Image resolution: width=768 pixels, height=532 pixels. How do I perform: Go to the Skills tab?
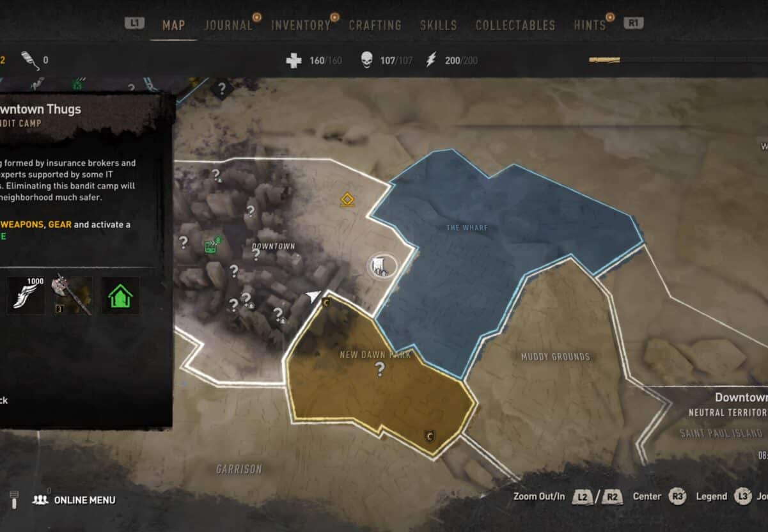coord(438,26)
